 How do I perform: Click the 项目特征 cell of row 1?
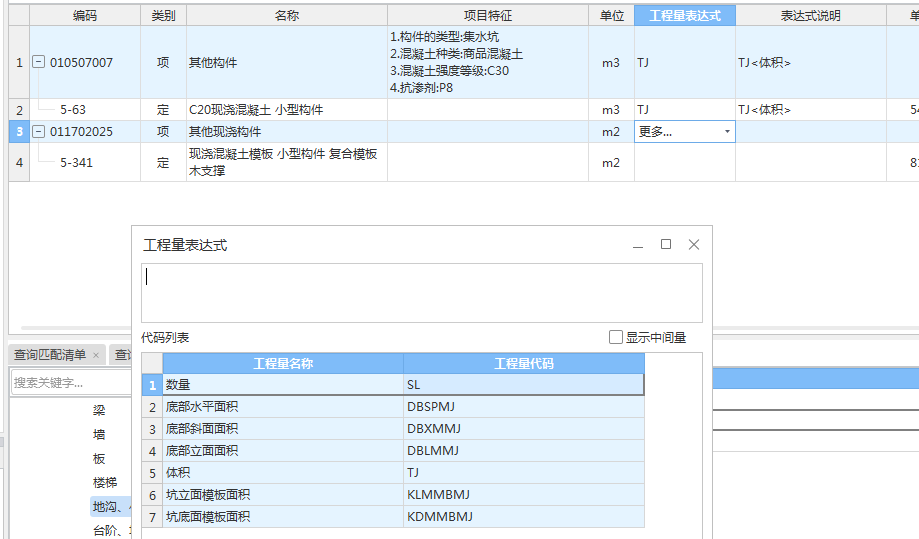tap(488, 62)
